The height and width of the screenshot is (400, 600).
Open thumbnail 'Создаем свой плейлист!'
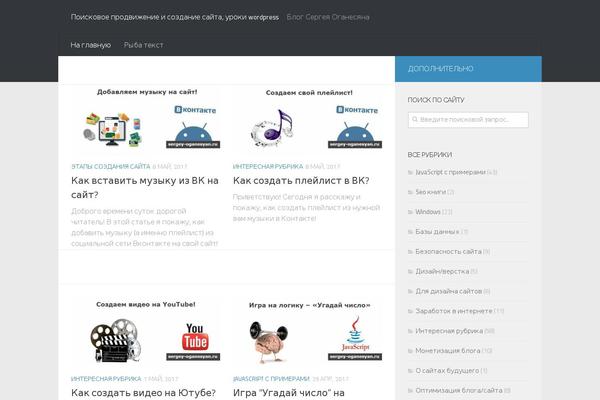[308, 119]
